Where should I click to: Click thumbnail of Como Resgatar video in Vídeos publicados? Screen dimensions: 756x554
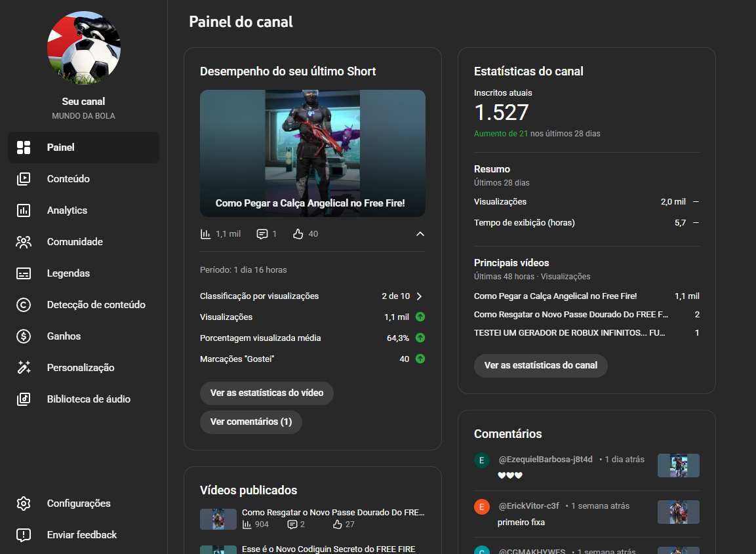pos(218,519)
